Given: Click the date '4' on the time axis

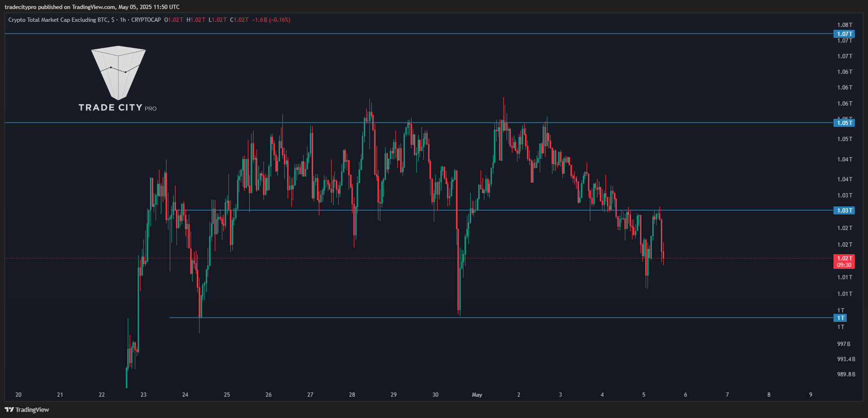Looking at the screenshot, I should click(602, 395).
